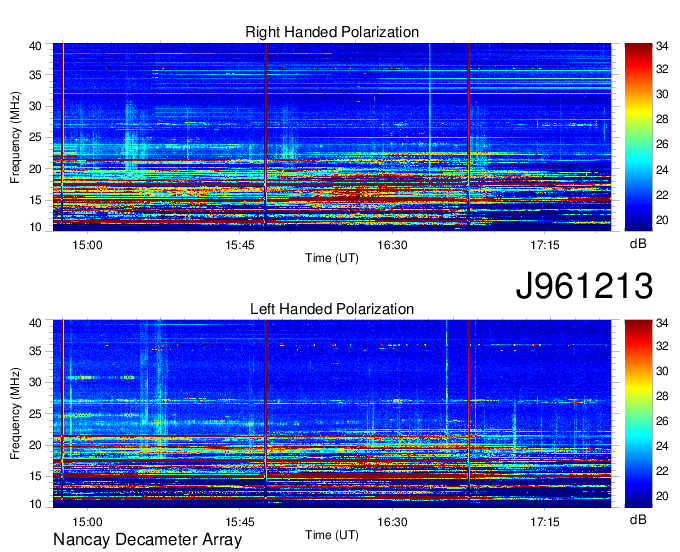Click the 35 MHz tick of left-handed plot

[x=36, y=351]
